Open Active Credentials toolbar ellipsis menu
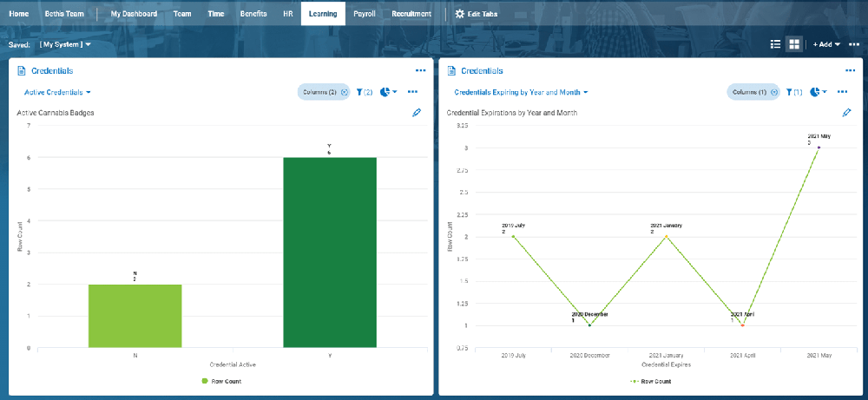Viewport: 868px width, 400px height. click(412, 92)
